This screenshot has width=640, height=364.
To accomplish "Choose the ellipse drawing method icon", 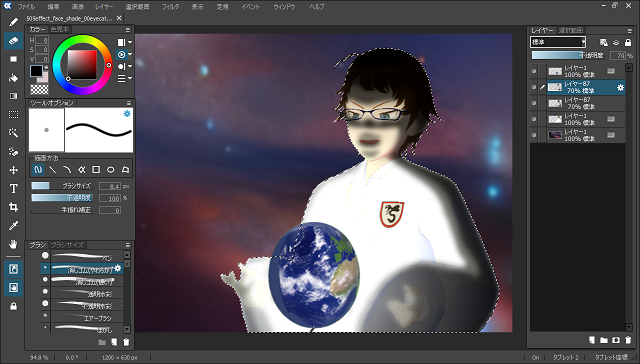I will tap(111, 169).
